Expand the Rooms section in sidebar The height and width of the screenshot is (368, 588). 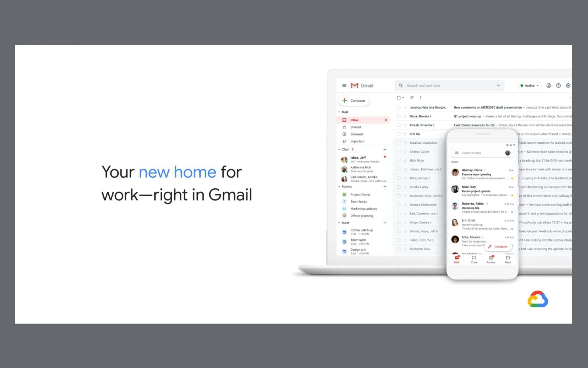click(x=340, y=187)
